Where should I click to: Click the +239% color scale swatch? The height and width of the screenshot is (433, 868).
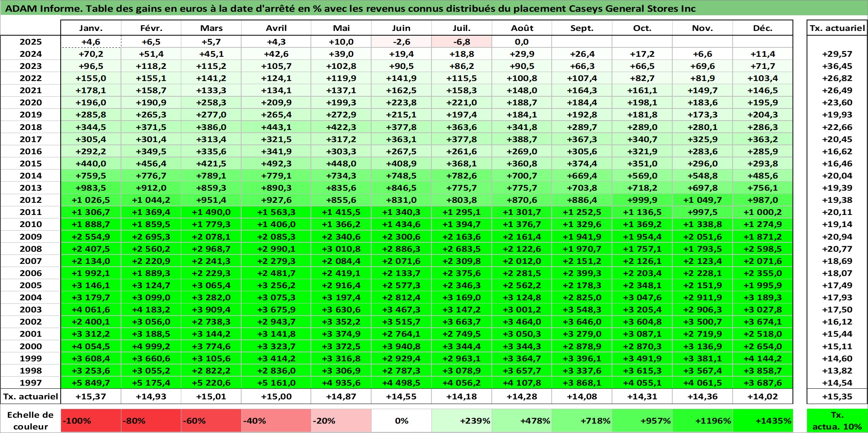click(462, 421)
